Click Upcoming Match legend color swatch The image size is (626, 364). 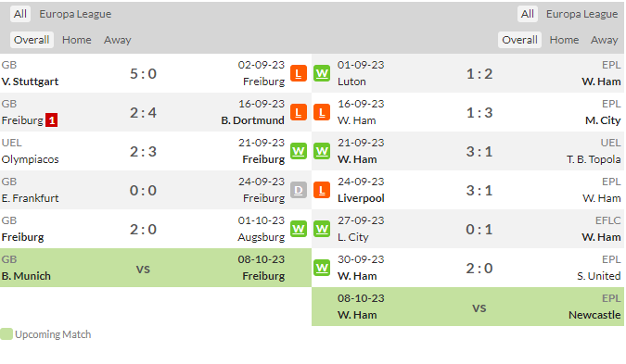(x=6, y=334)
